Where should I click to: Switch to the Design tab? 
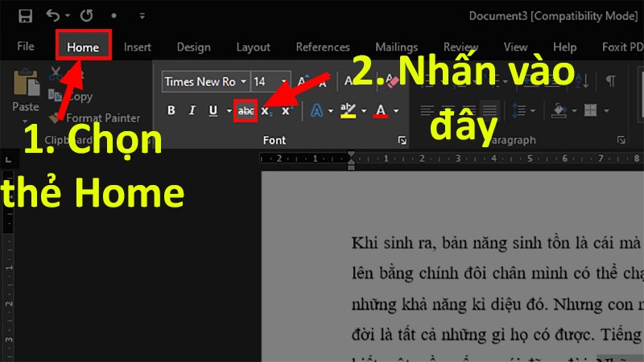click(x=193, y=47)
